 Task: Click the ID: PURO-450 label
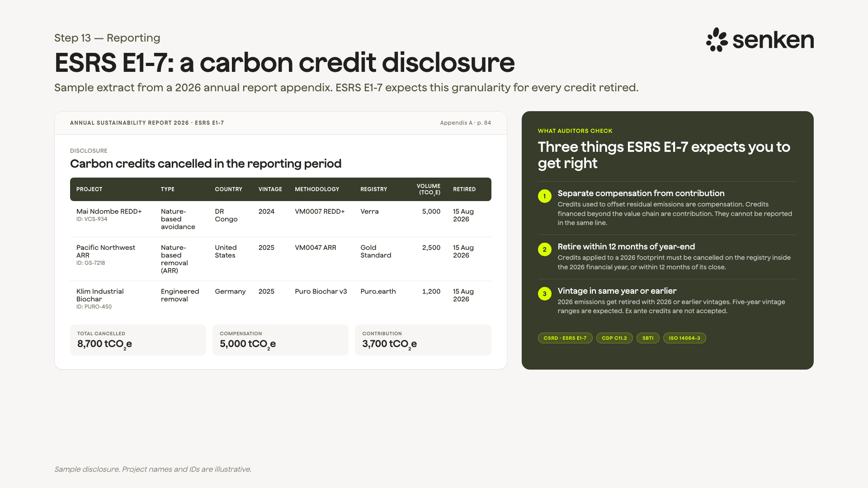[94, 307]
